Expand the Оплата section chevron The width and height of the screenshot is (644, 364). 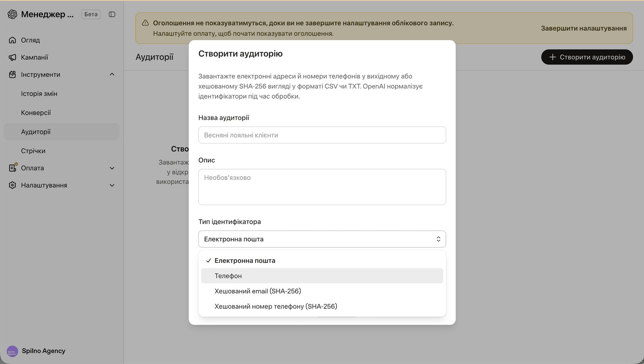pyautogui.click(x=112, y=168)
